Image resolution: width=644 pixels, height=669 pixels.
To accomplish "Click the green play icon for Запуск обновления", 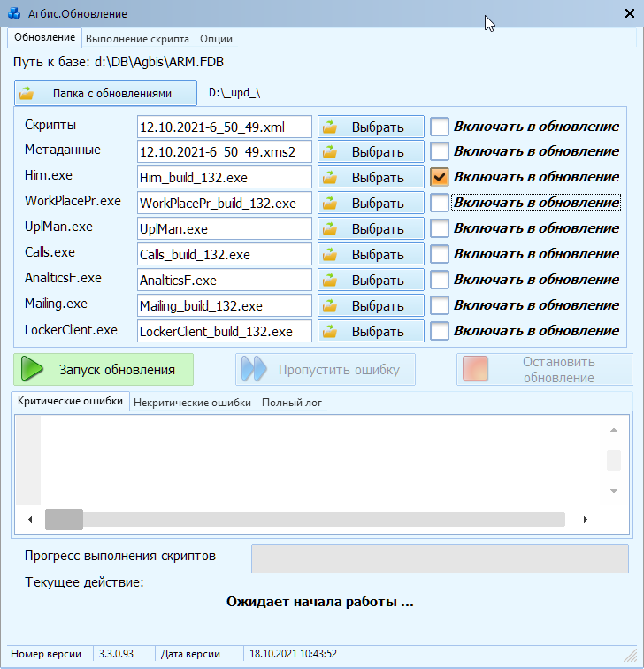I will [32, 369].
